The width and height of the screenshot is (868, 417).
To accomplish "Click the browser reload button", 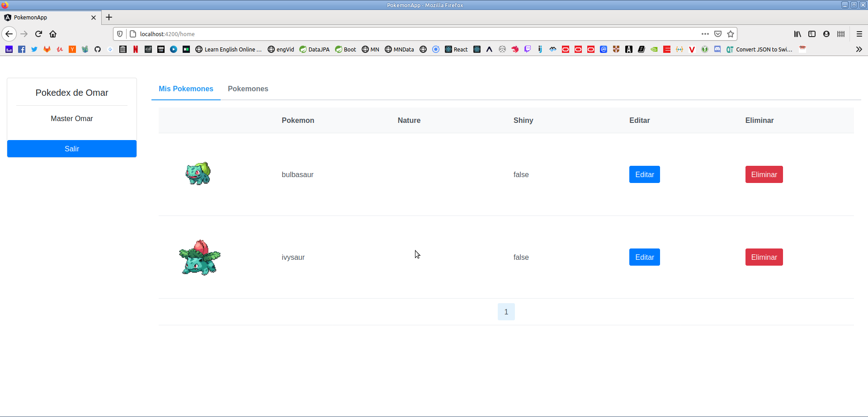I will click(38, 34).
